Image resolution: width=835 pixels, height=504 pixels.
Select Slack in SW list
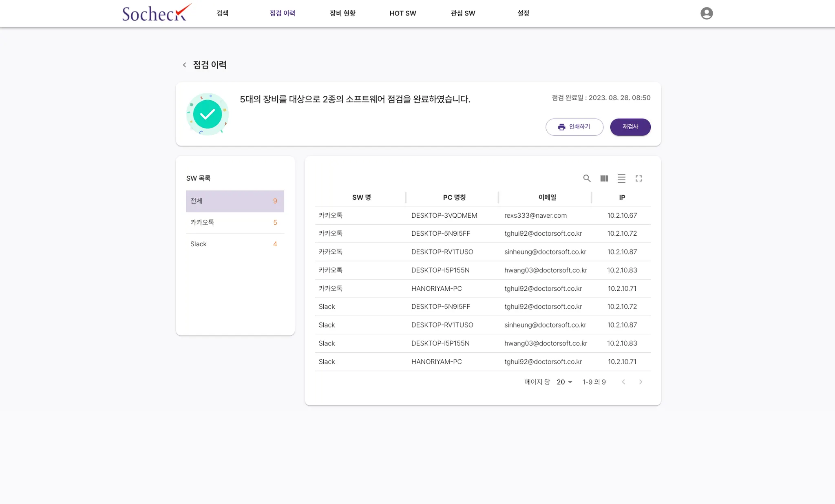(x=235, y=244)
